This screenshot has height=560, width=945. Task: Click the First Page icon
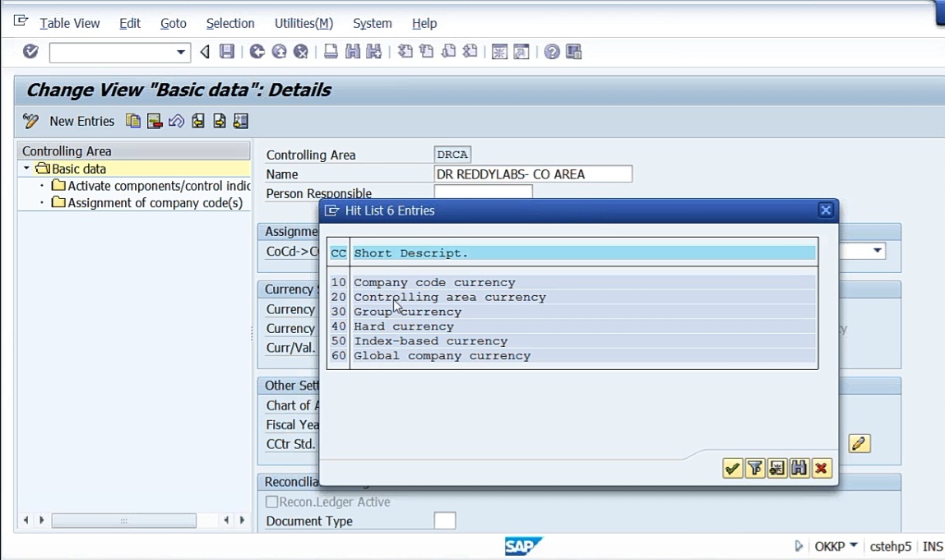[x=405, y=52]
